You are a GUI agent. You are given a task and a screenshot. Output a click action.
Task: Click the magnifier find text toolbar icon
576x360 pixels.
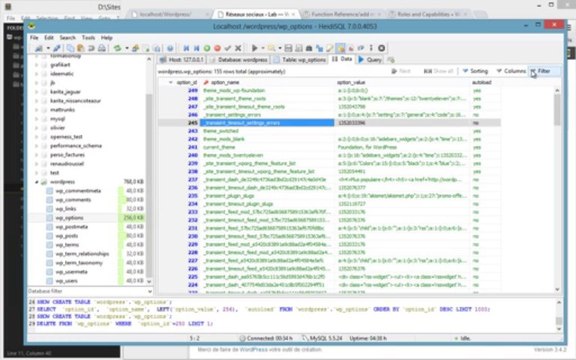271,48
